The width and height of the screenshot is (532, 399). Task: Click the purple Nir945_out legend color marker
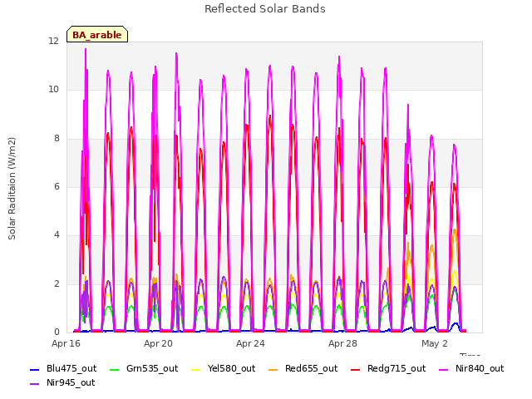tap(35, 384)
